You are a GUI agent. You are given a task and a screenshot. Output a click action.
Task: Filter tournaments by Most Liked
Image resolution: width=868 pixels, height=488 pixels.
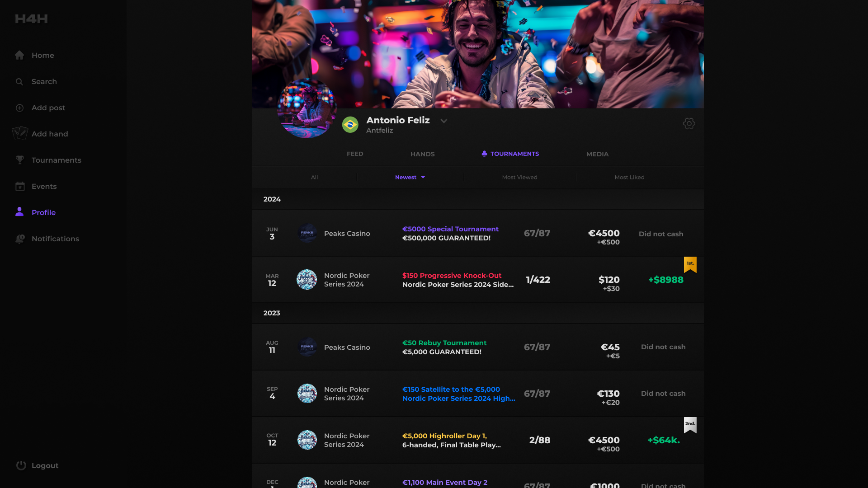click(x=629, y=177)
